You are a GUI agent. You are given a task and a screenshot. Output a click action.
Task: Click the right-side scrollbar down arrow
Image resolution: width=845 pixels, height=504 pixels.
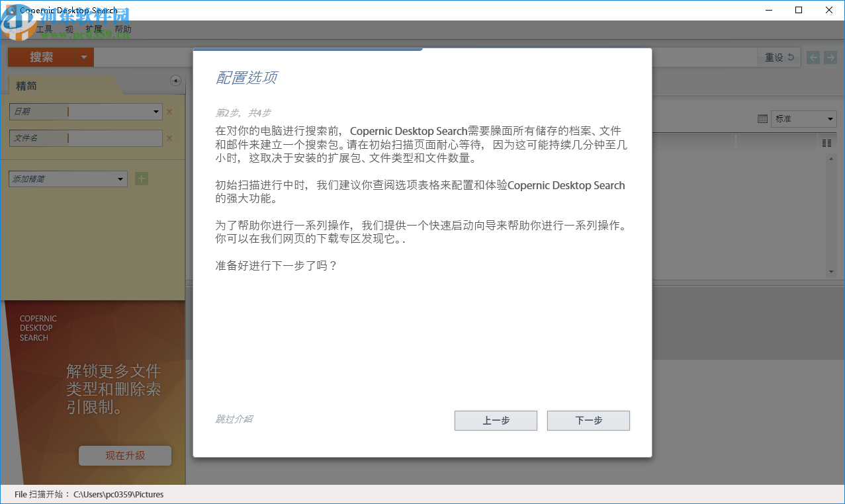click(x=830, y=271)
